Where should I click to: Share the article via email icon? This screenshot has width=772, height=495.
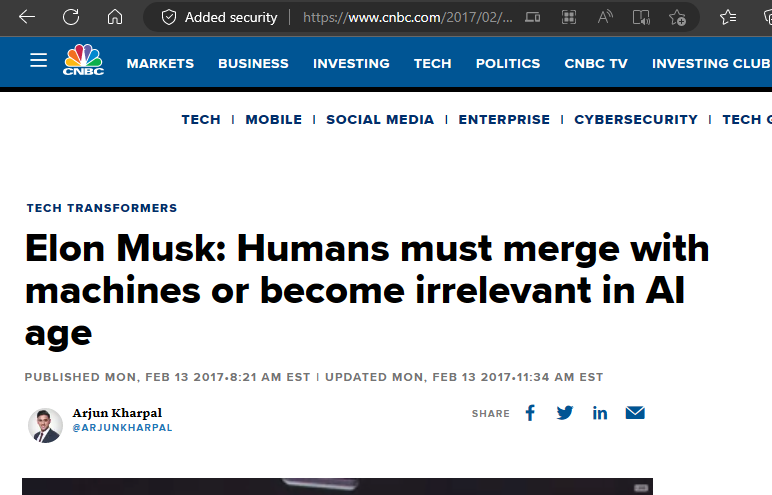point(635,413)
